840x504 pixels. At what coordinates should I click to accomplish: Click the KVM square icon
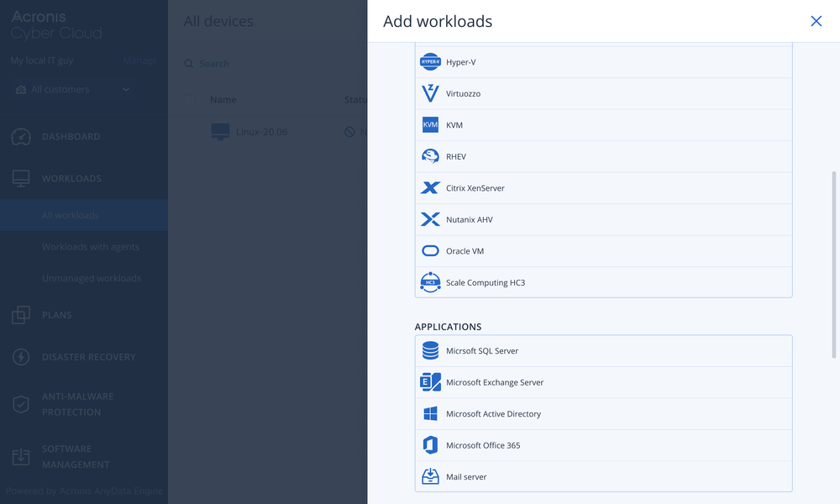click(x=430, y=125)
